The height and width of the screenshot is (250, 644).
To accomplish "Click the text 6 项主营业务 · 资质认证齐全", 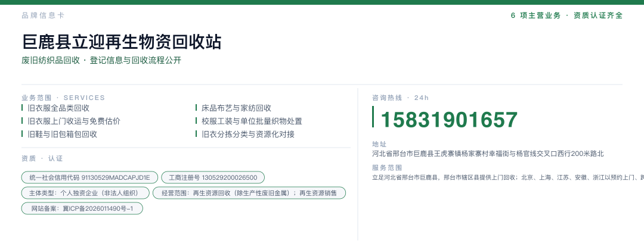I will (x=567, y=15).
